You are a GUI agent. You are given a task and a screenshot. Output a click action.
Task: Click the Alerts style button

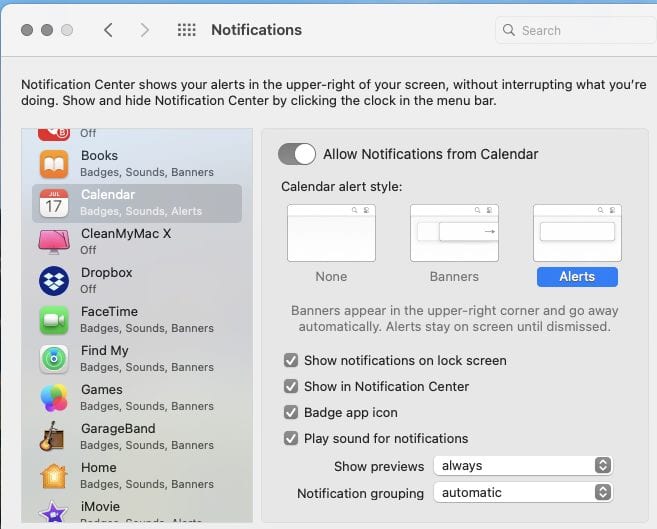click(577, 276)
